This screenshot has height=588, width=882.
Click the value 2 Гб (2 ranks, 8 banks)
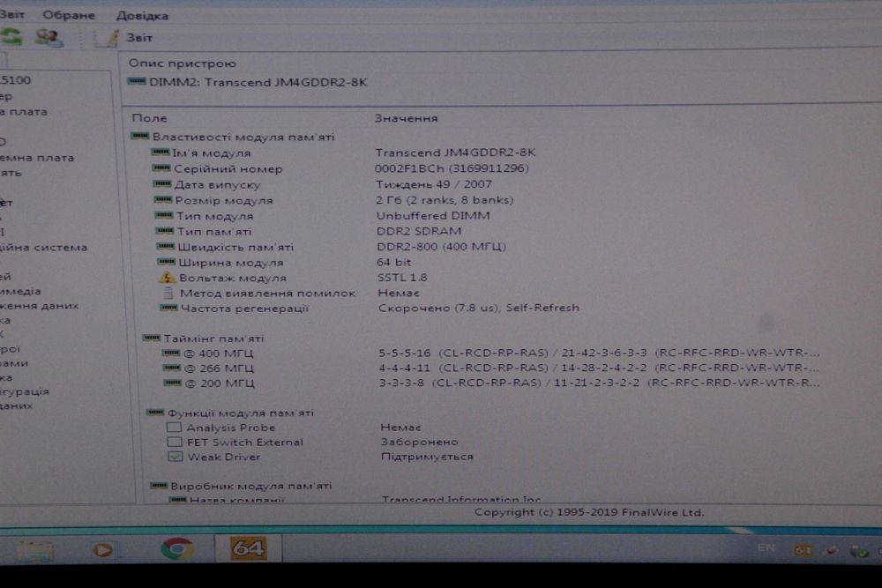[445, 199]
